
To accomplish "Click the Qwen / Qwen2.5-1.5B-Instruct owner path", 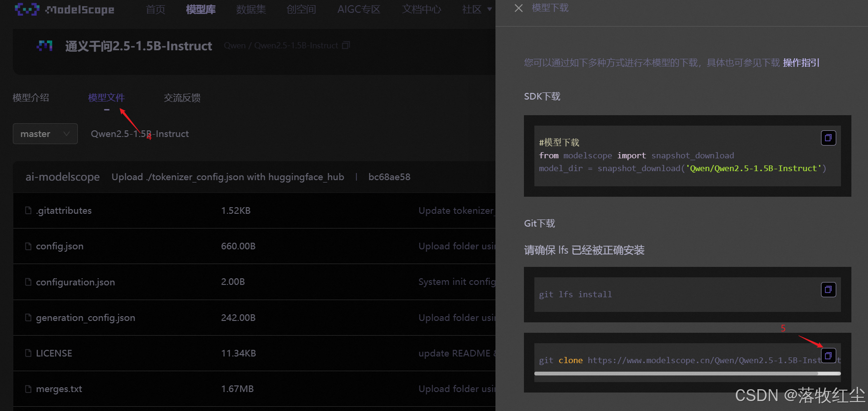I will 281,46.
